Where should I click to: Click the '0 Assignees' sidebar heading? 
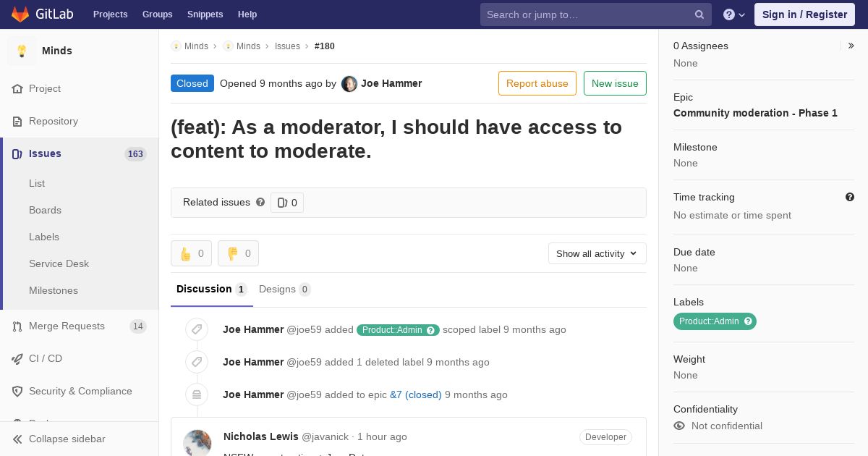click(701, 46)
